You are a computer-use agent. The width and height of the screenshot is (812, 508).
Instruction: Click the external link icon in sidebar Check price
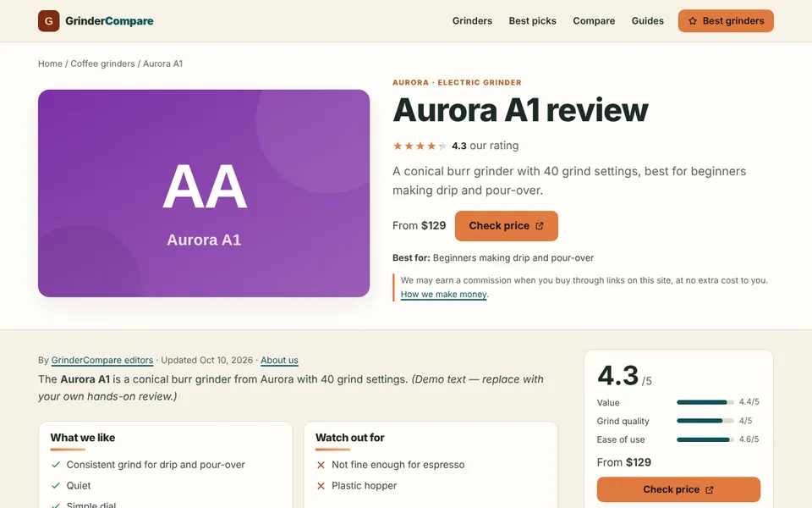point(710,490)
